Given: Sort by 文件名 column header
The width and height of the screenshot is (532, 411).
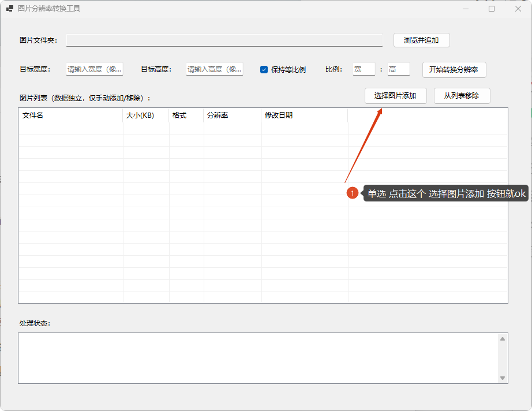Looking at the screenshot, I should 71,115.
